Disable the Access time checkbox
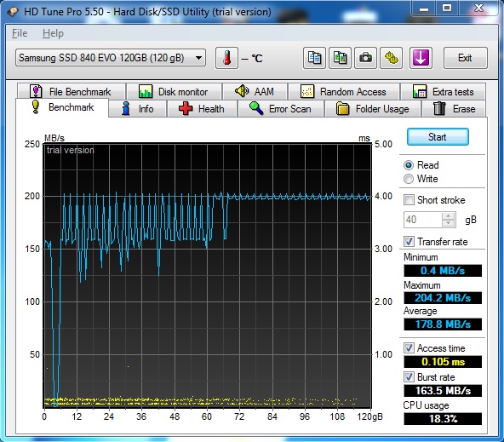The height and width of the screenshot is (442, 504). coord(409,347)
